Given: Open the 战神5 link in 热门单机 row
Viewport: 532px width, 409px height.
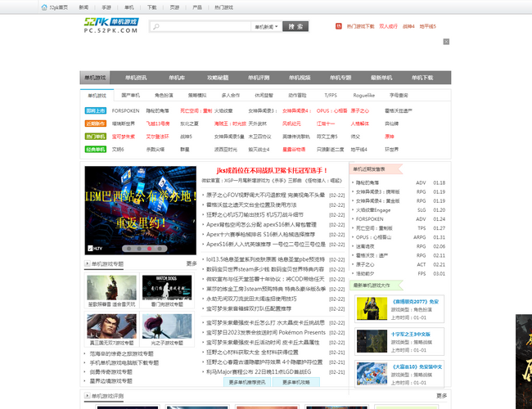Looking at the screenshot, I should pyautogui.click(x=186, y=137).
